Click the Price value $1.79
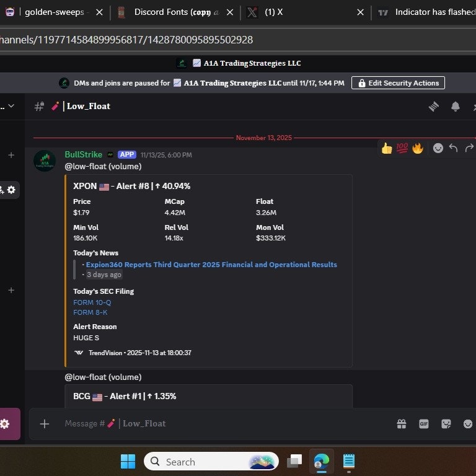Viewport: 476px width, 476px height. [81, 213]
